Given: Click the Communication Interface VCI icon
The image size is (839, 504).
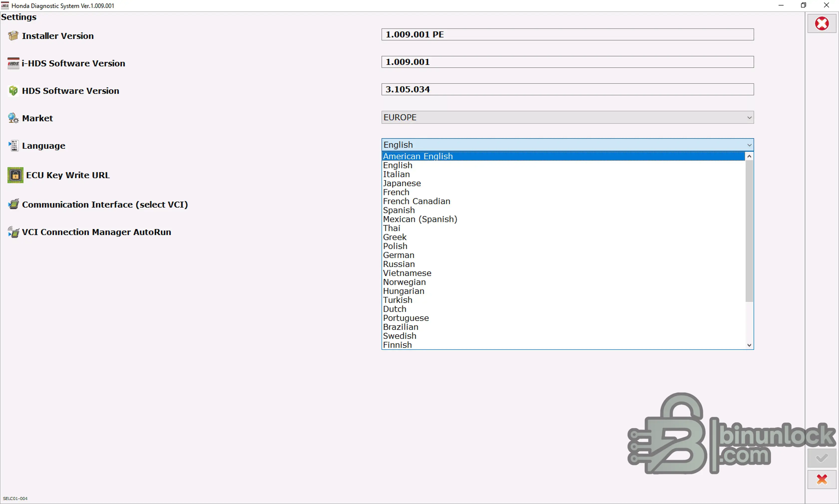Looking at the screenshot, I should [x=13, y=204].
